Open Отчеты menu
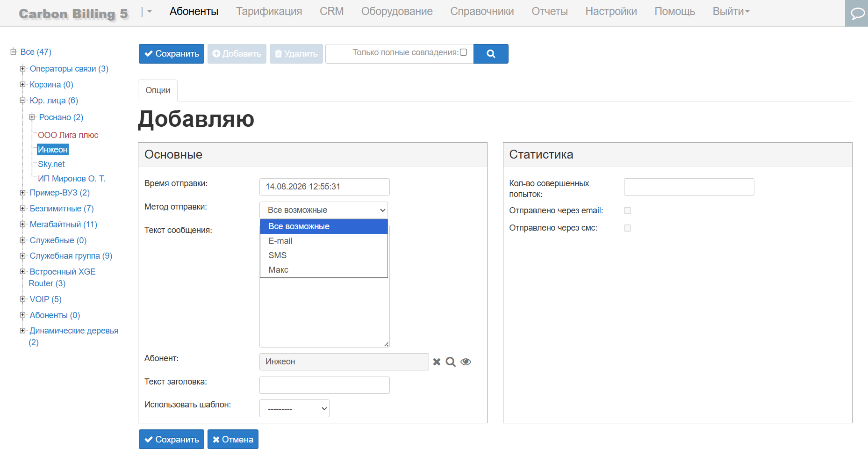This screenshot has height=464, width=868. [550, 11]
